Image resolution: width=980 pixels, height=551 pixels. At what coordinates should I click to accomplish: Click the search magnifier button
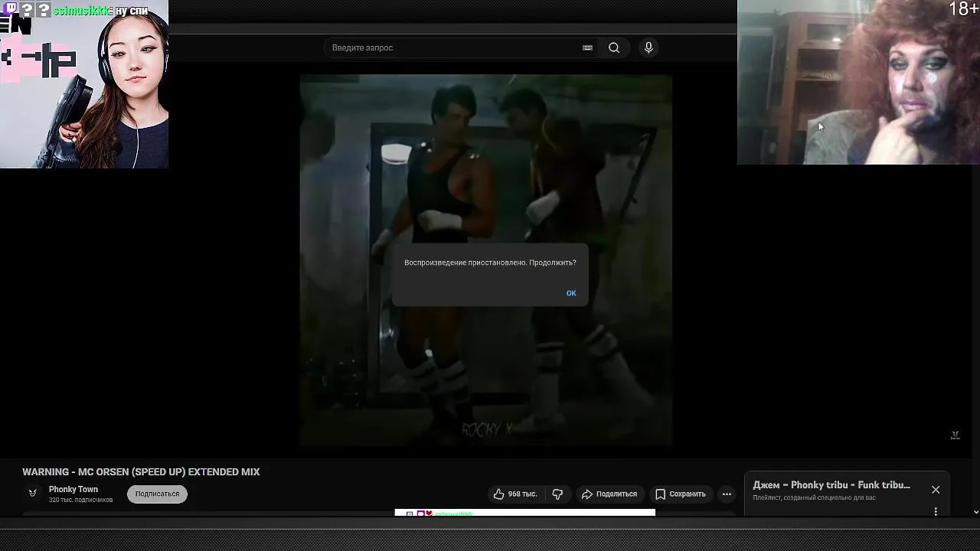614,47
